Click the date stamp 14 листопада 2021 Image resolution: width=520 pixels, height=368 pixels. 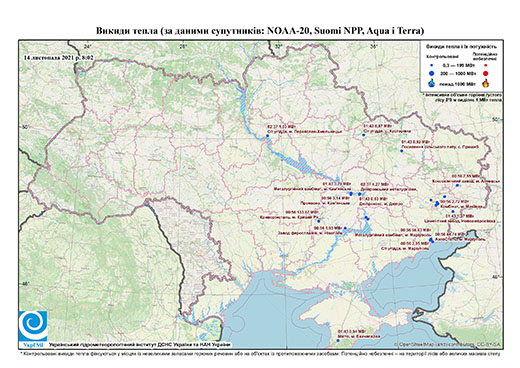pyautogui.click(x=58, y=57)
